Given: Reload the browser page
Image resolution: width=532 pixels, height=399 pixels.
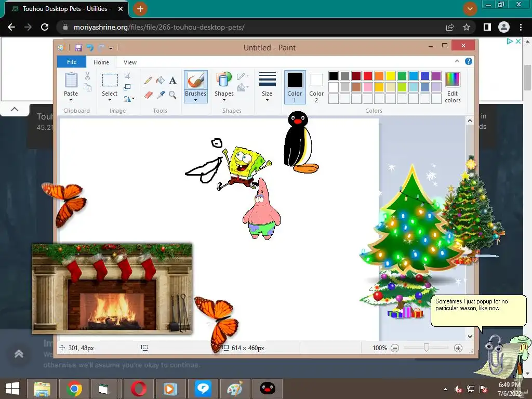Looking at the screenshot, I should [x=45, y=27].
